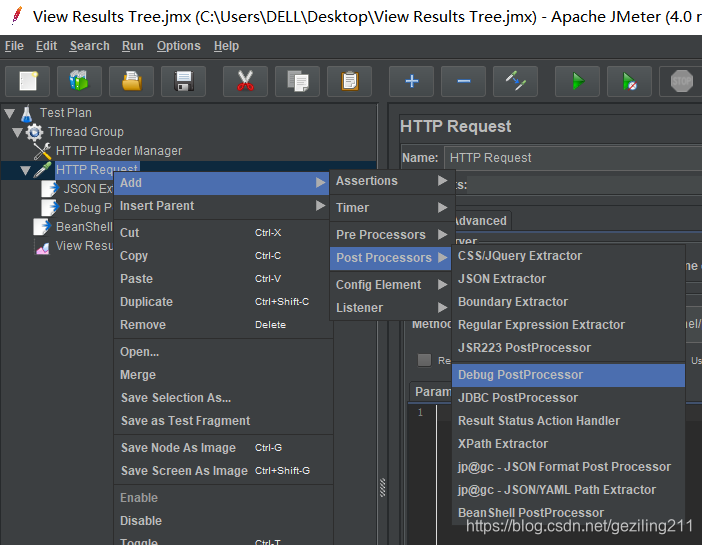Open the Help menu
The width and height of the screenshot is (702, 545).
click(227, 46)
